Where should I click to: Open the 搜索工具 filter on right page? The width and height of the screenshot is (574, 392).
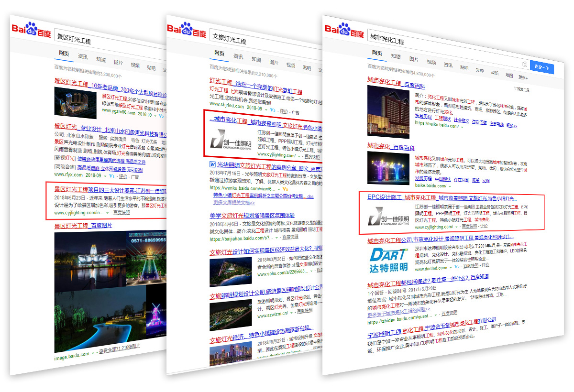(x=522, y=89)
